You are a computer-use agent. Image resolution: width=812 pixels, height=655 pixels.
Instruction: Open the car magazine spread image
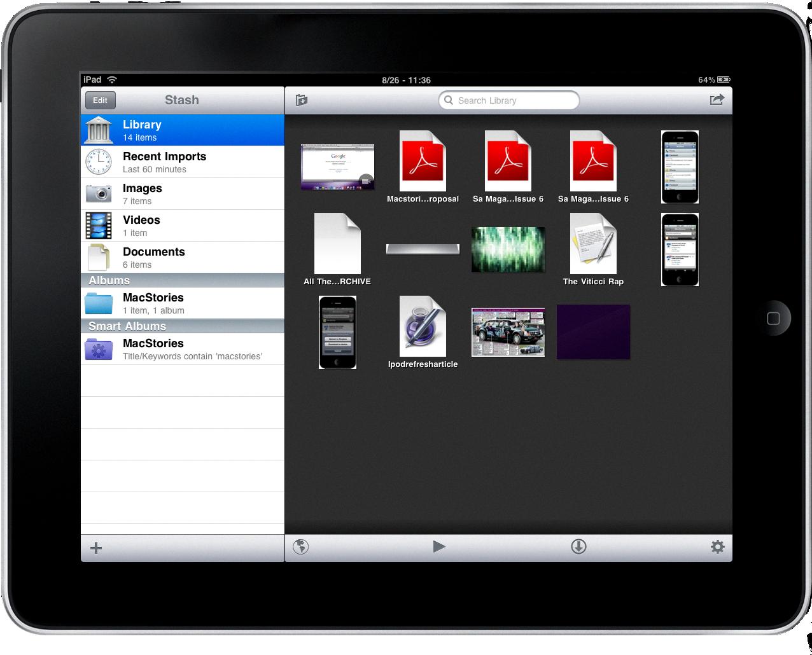click(508, 332)
